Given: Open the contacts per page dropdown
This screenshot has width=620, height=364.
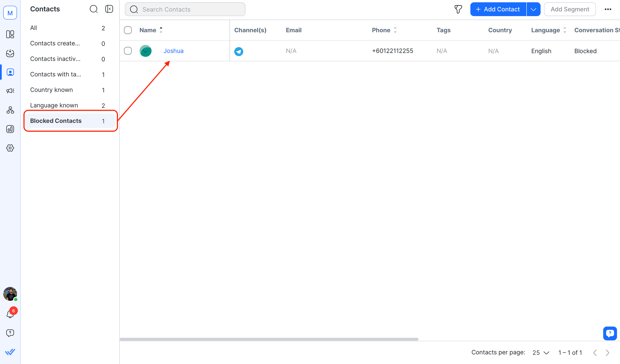Looking at the screenshot, I should [x=541, y=353].
